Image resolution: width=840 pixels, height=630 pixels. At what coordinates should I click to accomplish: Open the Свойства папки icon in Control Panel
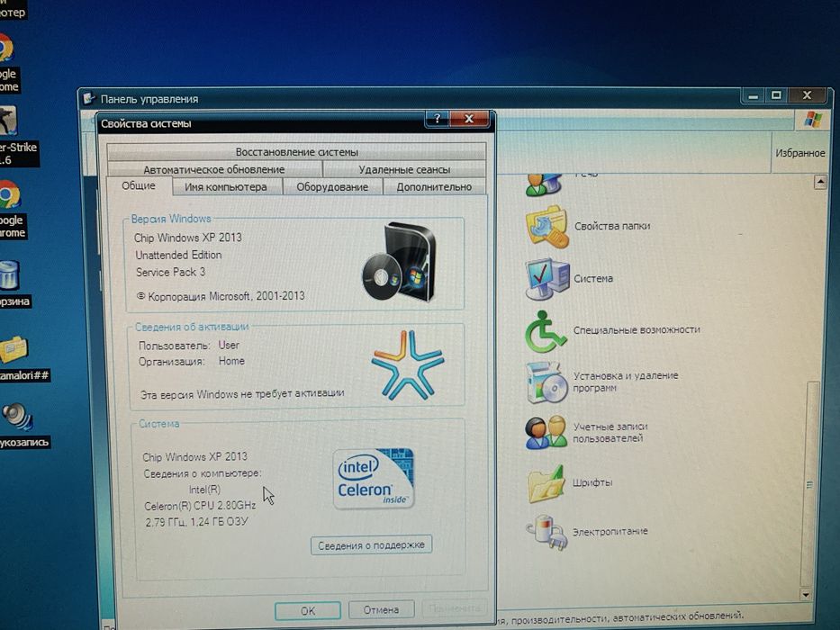coord(547,227)
